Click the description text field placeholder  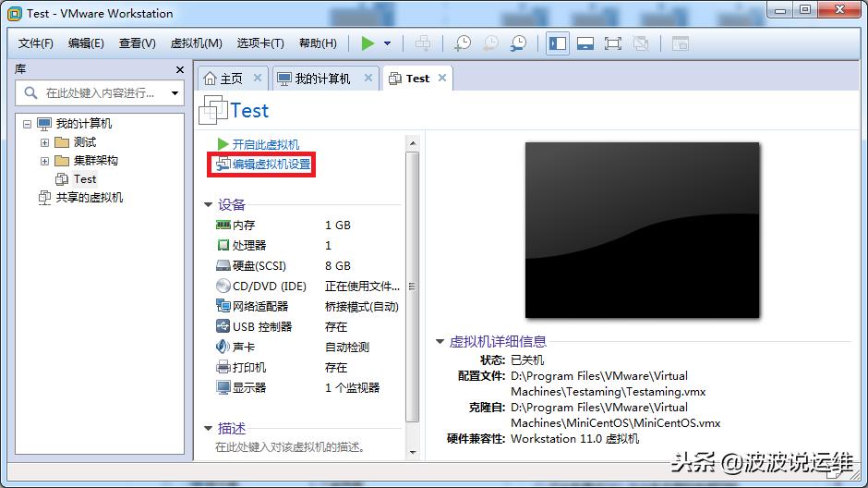tap(290, 447)
